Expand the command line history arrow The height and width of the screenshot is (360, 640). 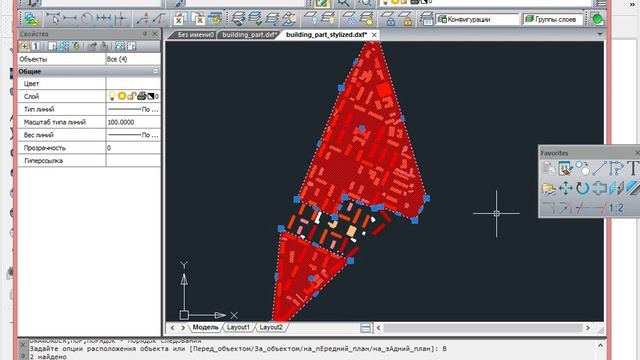coord(600,345)
